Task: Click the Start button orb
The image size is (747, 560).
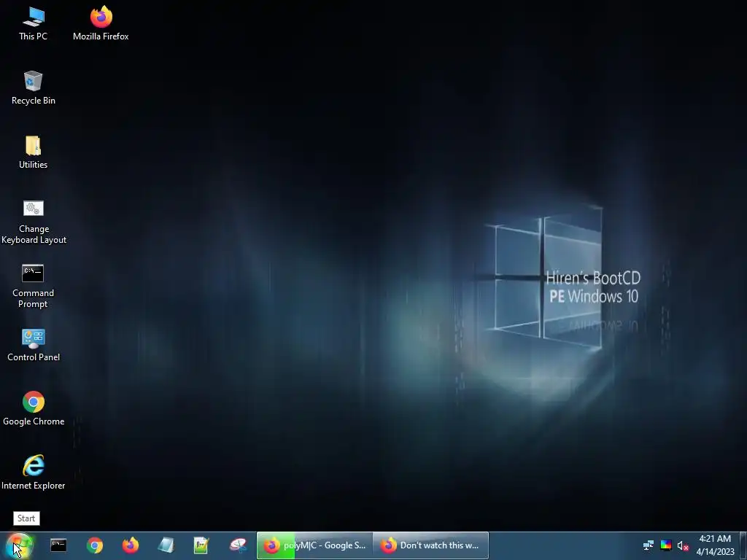Action: 19,545
